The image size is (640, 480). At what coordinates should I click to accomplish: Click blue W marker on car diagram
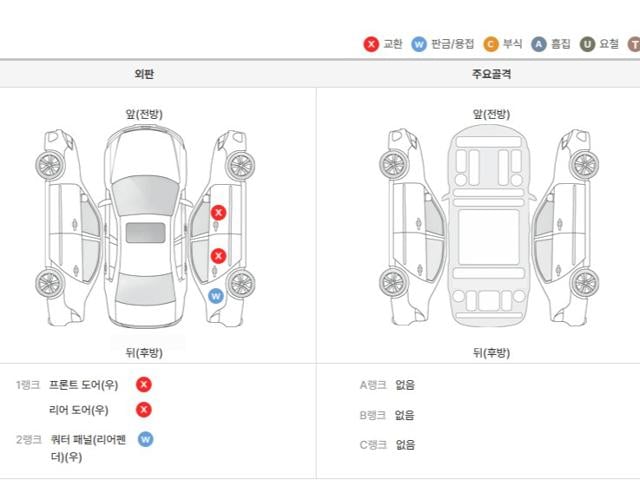215,295
